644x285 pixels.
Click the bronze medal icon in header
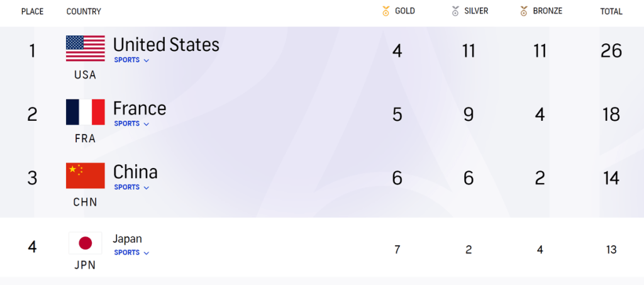click(523, 11)
